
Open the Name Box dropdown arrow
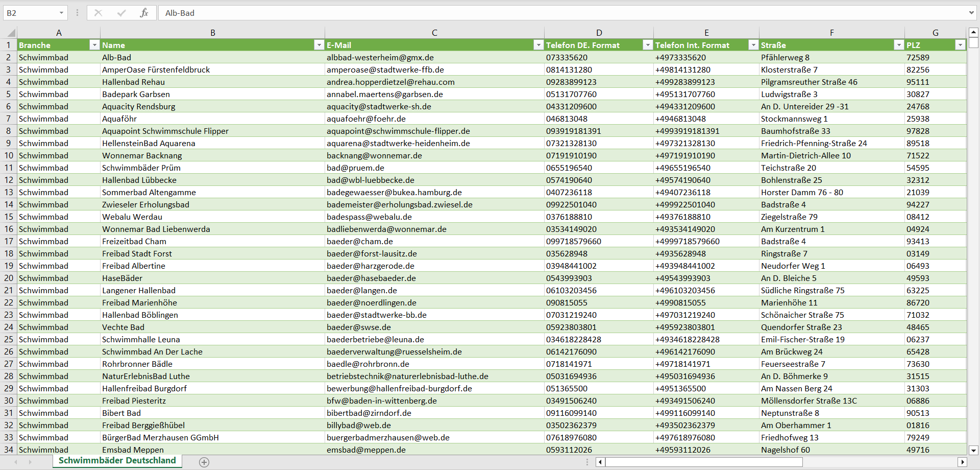pyautogui.click(x=61, y=13)
